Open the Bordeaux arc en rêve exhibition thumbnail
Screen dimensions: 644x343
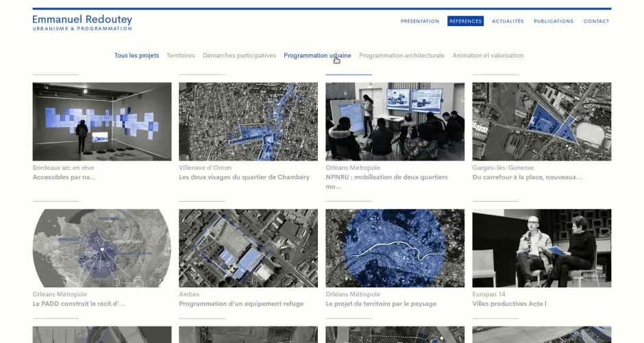click(102, 121)
